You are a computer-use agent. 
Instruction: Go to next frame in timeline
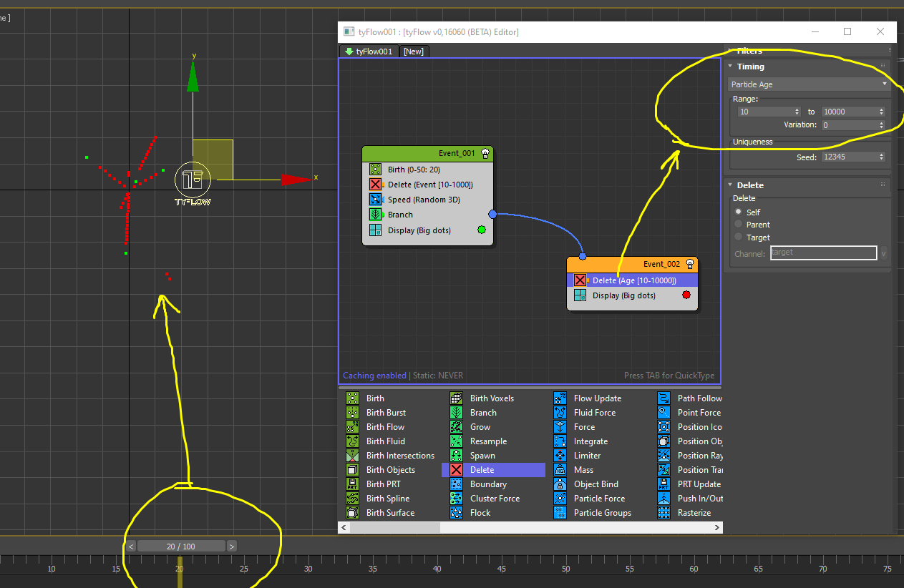click(231, 547)
